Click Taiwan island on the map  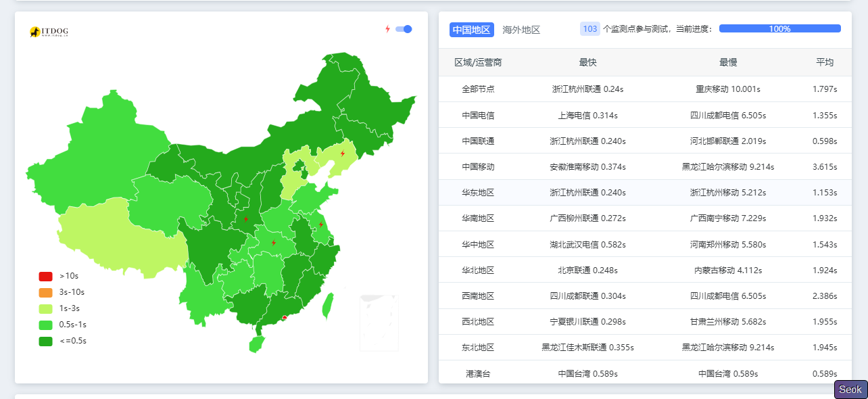click(328, 305)
